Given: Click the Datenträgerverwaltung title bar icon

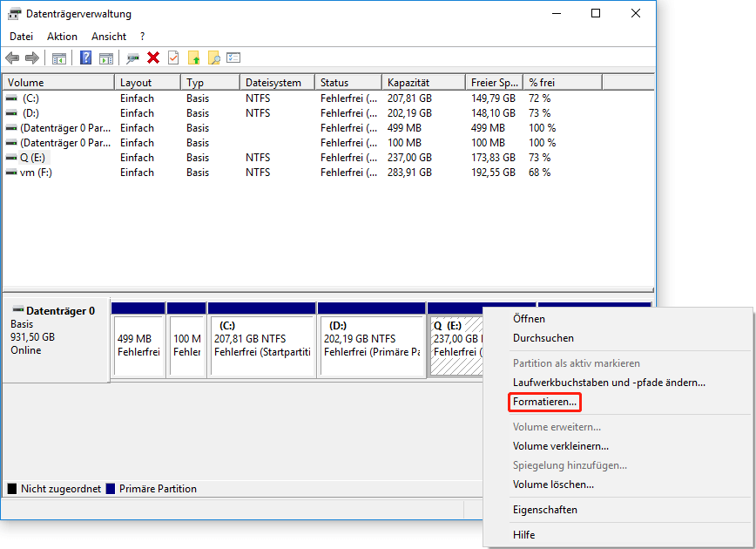Looking at the screenshot, I should pos(12,13).
